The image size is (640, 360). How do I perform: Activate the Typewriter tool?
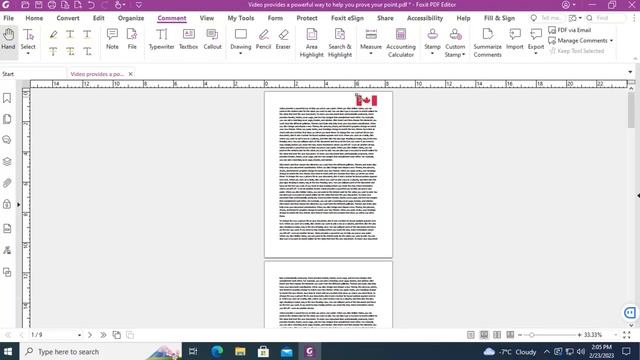[162, 39]
